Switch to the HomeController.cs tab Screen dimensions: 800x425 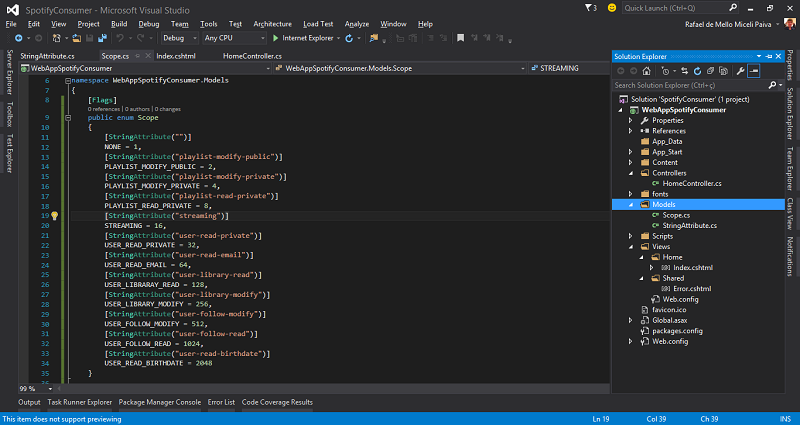tap(253, 56)
